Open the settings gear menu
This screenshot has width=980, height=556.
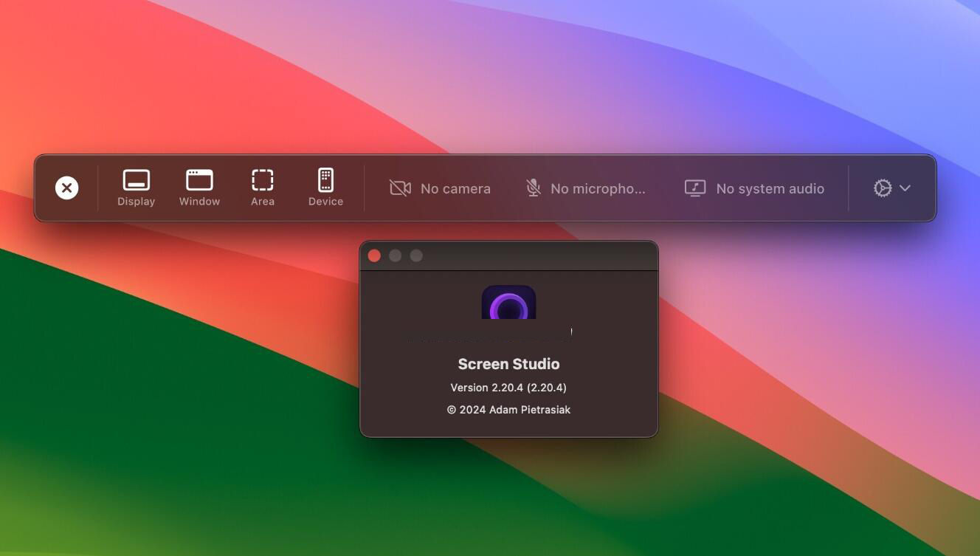click(x=883, y=188)
